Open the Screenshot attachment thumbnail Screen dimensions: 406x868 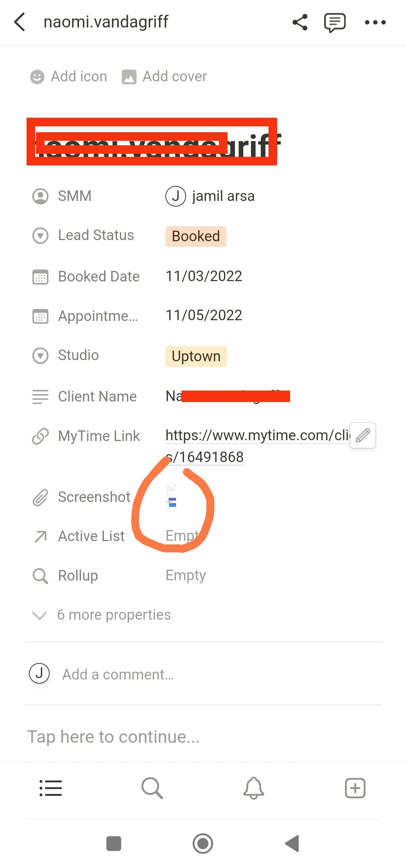pos(171,497)
